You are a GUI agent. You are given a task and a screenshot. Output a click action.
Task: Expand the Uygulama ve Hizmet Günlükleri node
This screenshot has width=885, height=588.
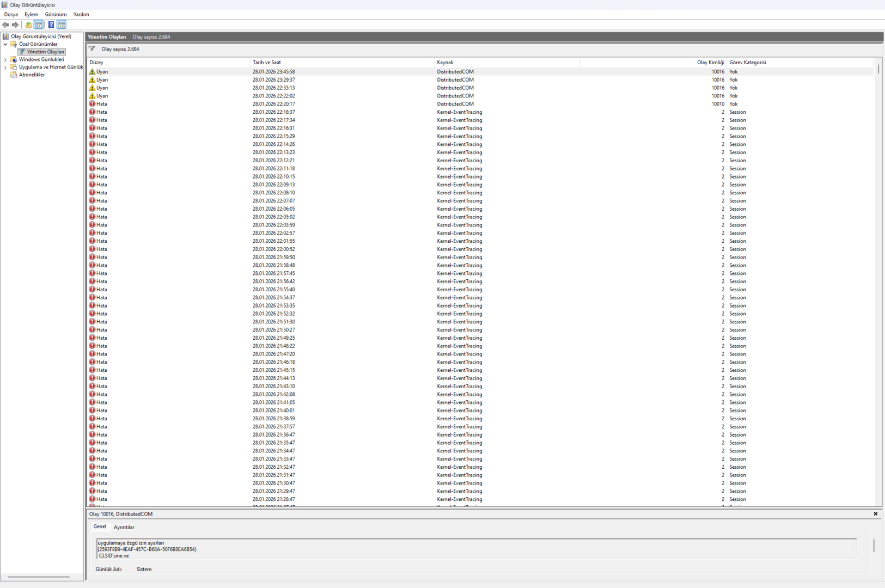5,67
